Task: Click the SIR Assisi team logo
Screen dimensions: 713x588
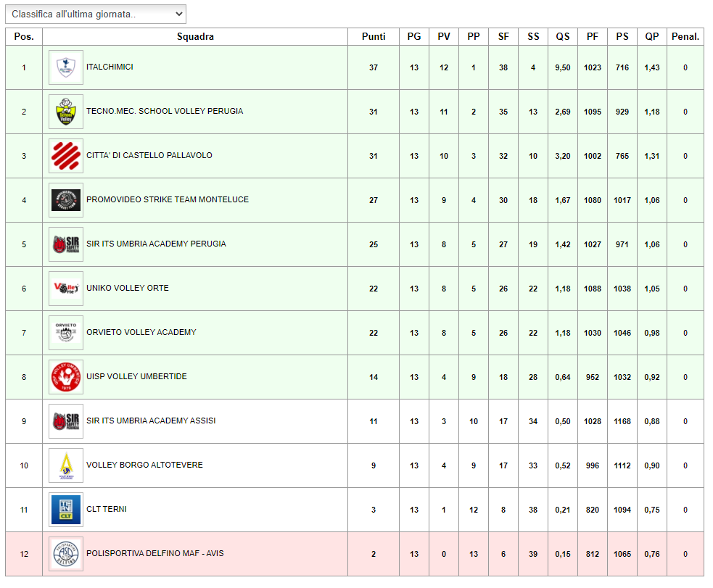Action: pos(66,421)
